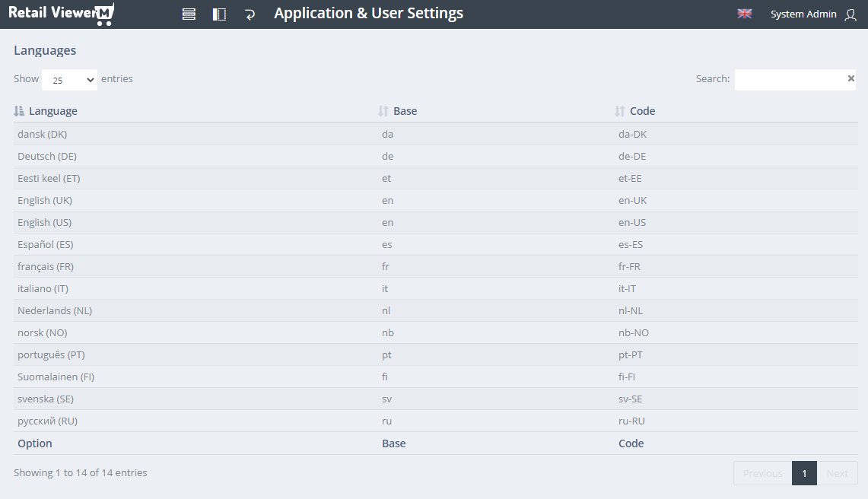This screenshot has height=499, width=868.
Task: Select the English (UK) row
Action: pyautogui.click(x=436, y=201)
